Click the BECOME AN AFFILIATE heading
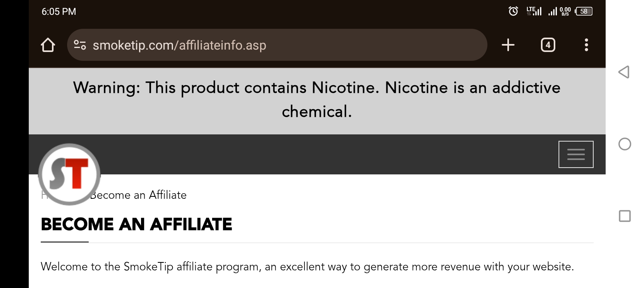This screenshot has width=644, height=288. point(137,224)
